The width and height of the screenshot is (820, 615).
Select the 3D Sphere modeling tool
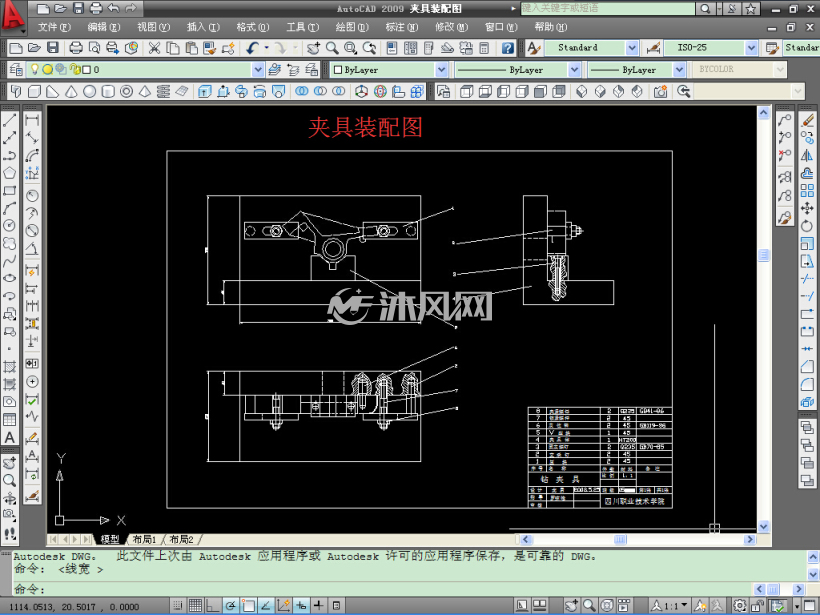pyautogui.click(x=89, y=92)
